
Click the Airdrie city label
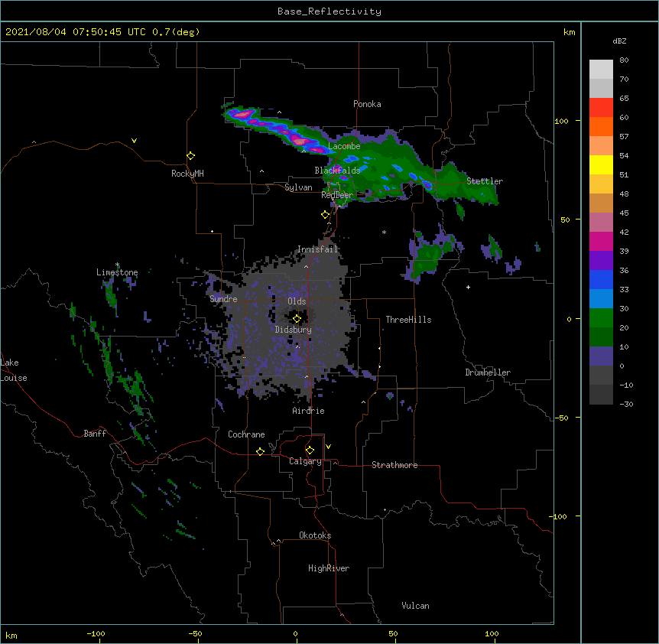pyautogui.click(x=309, y=411)
